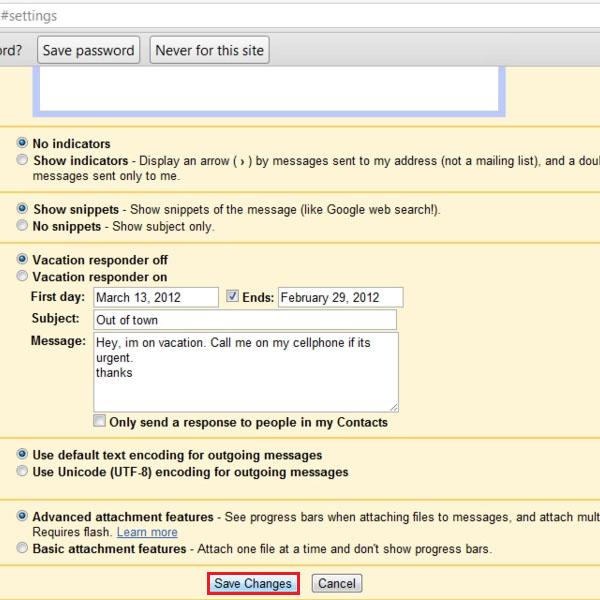Turn Vacation responder on
Viewport: 600px width, 600px height.
tap(22, 276)
